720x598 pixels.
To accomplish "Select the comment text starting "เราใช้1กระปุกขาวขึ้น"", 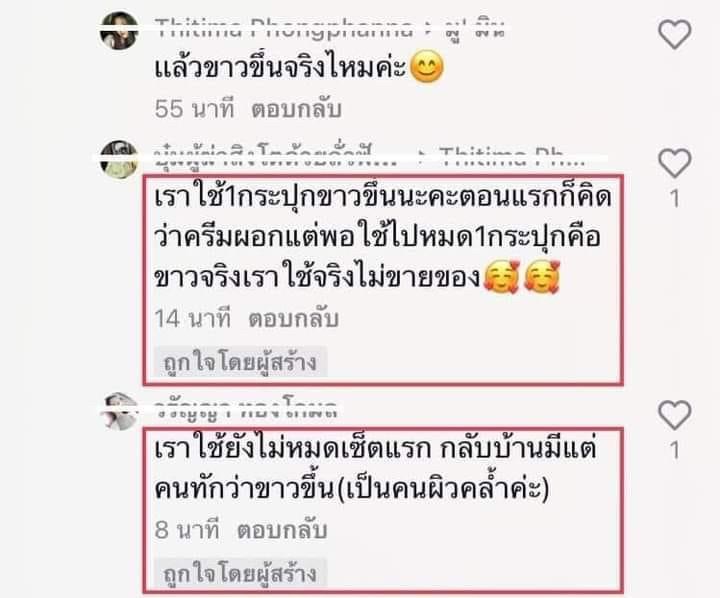I will click(383, 238).
